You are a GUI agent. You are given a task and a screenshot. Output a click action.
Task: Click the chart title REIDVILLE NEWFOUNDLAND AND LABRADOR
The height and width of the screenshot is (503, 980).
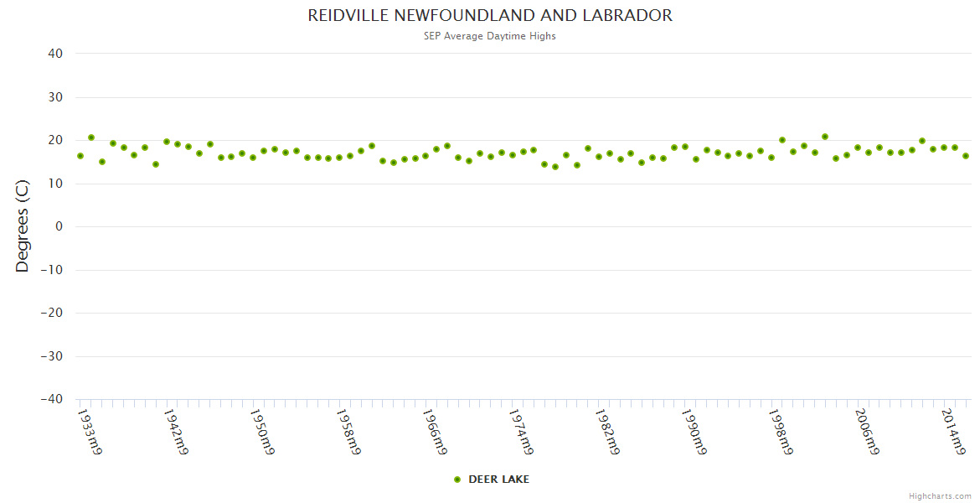pos(490,16)
